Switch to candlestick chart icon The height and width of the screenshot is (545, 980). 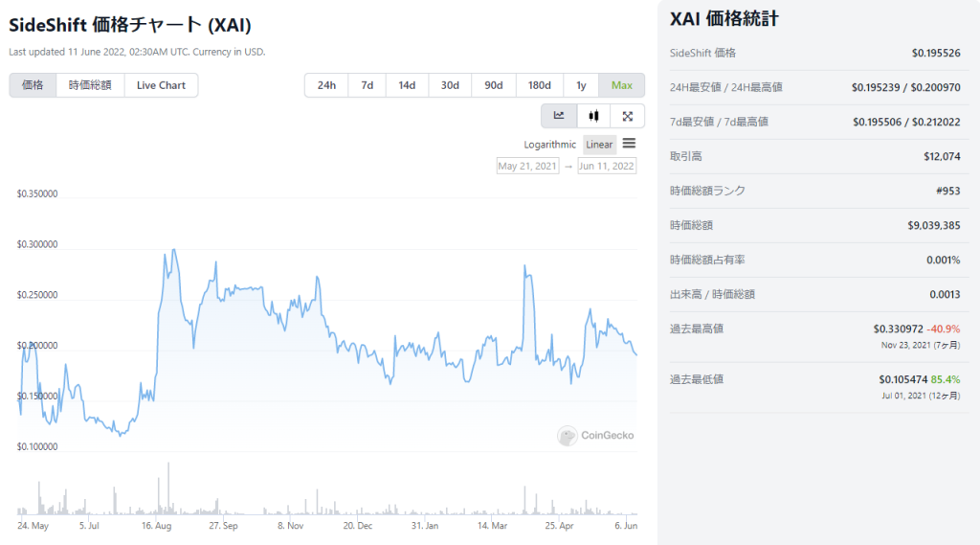(x=593, y=116)
